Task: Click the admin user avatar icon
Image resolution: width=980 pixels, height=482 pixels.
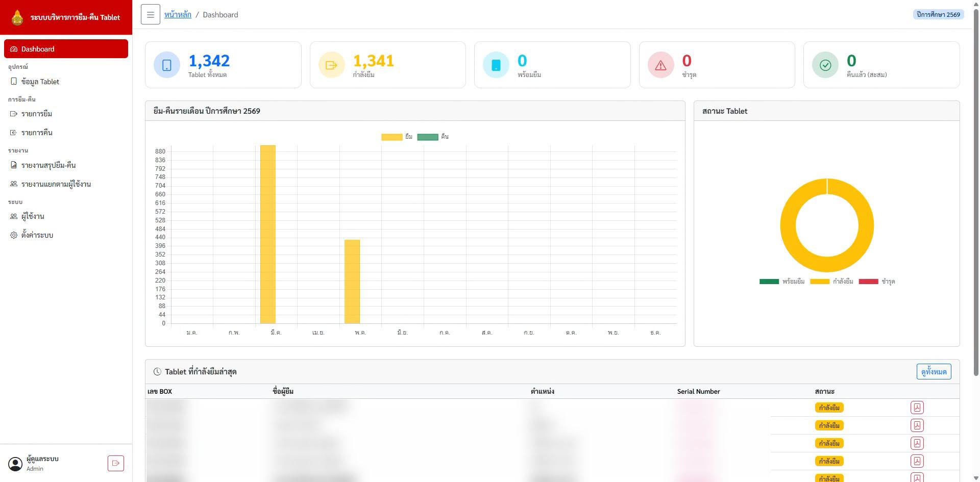Action: 15,464
